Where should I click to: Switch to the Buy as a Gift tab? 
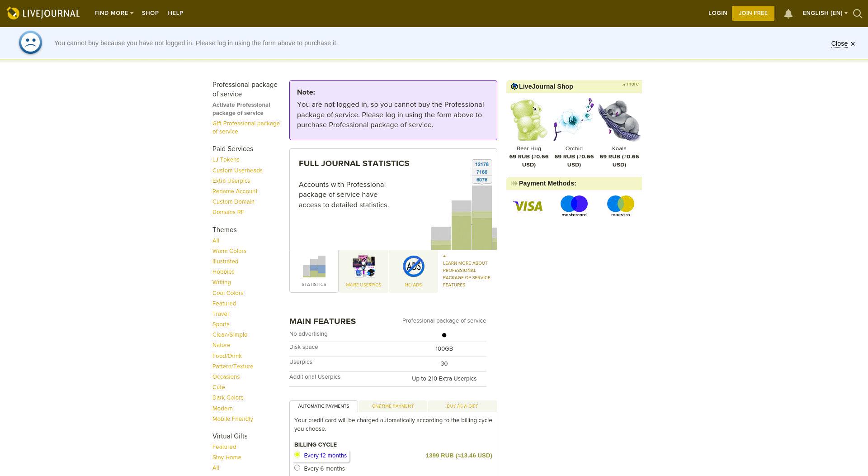(462, 406)
